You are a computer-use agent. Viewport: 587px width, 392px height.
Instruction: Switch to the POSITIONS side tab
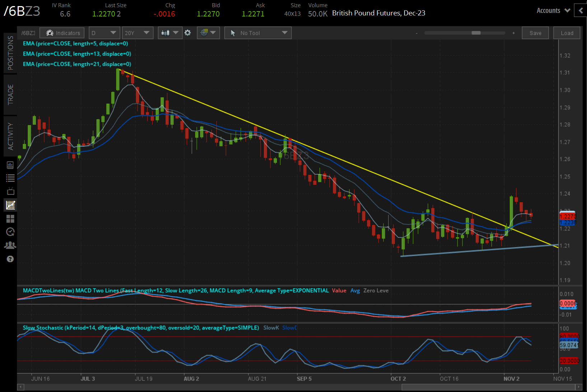click(10, 53)
